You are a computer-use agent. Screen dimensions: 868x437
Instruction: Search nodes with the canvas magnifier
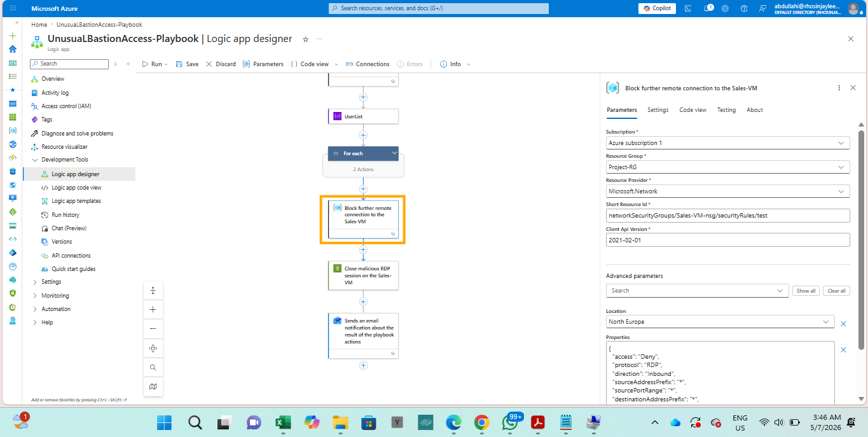[x=153, y=367]
